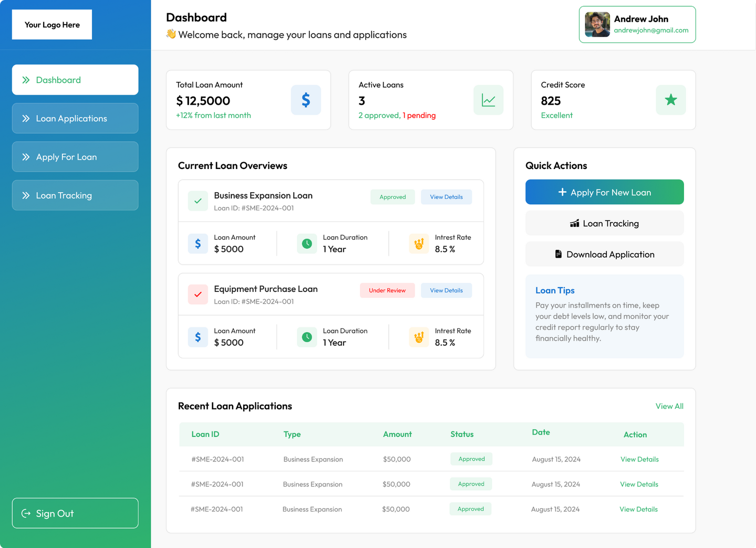Click the interest rate icon in Equipment Purchase Loan
The width and height of the screenshot is (756, 548).
click(x=419, y=337)
